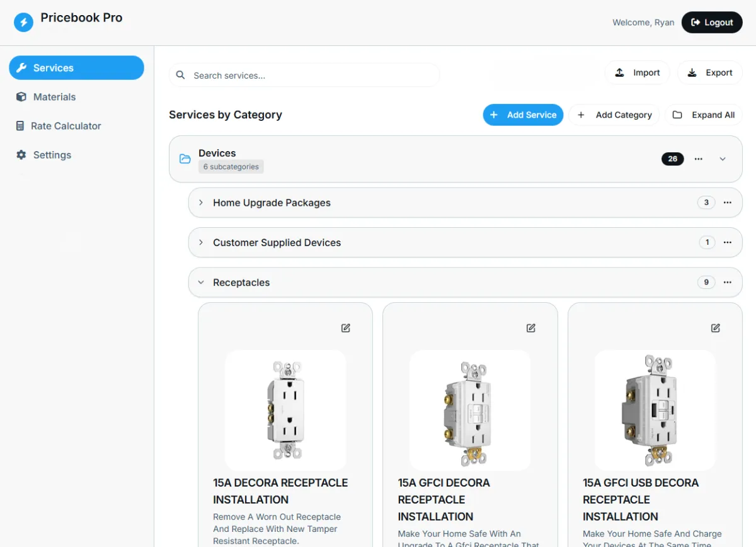Click the 15A Decora receptacle image
The image size is (756, 547).
tap(285, 410)
